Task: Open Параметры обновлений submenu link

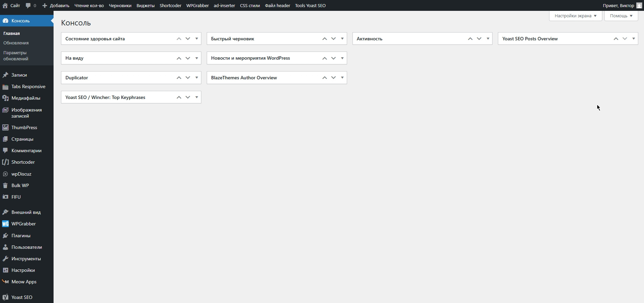Action: pos(16,56)
